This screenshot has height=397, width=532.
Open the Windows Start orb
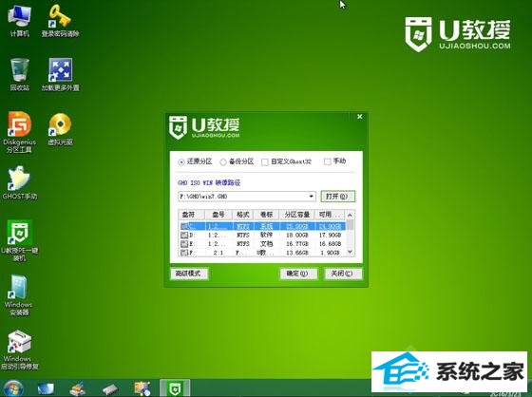click(13, 388)
